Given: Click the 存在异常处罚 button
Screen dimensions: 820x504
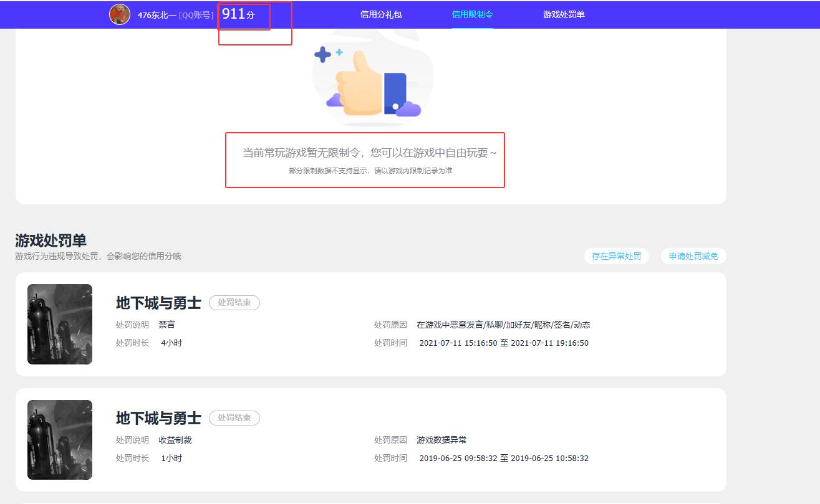Looking at the screenshot, I should pos(616,256).
